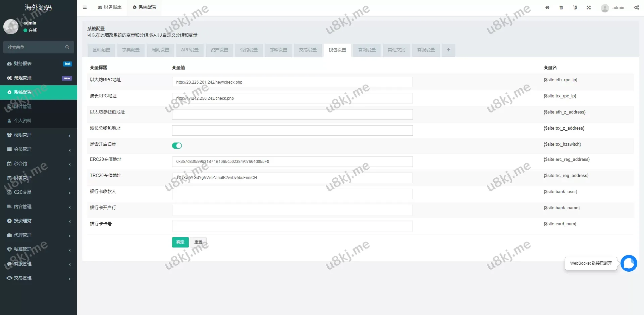Click the search icon in sidebar
The image size is (644, 315).
point(67,47)
